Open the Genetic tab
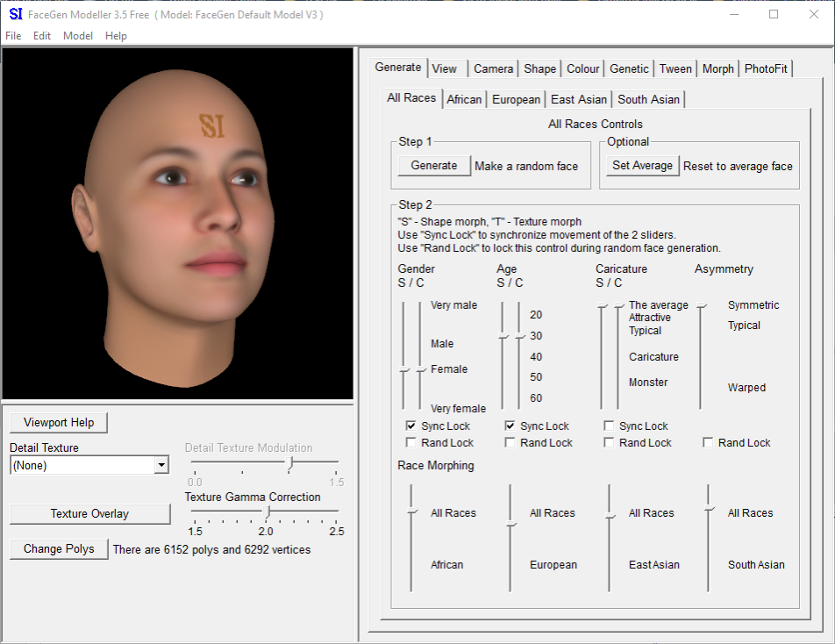 point(629,68)
